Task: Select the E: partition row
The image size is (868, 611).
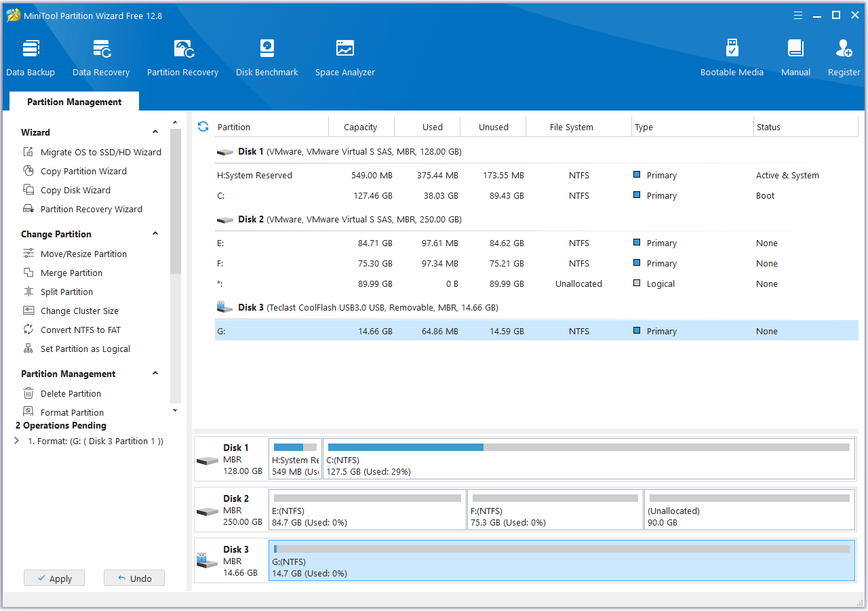Action: [x=536, y=243]
